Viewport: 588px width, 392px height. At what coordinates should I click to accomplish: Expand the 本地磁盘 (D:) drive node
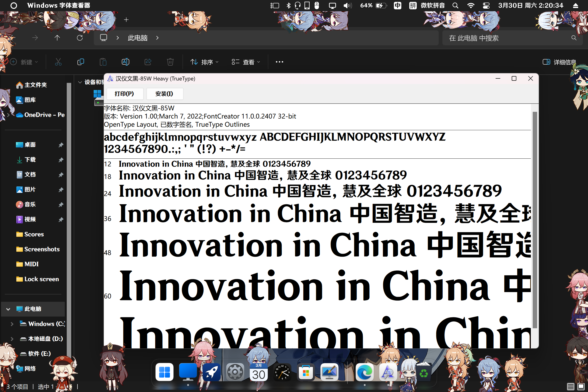click(x=12, y=339)
